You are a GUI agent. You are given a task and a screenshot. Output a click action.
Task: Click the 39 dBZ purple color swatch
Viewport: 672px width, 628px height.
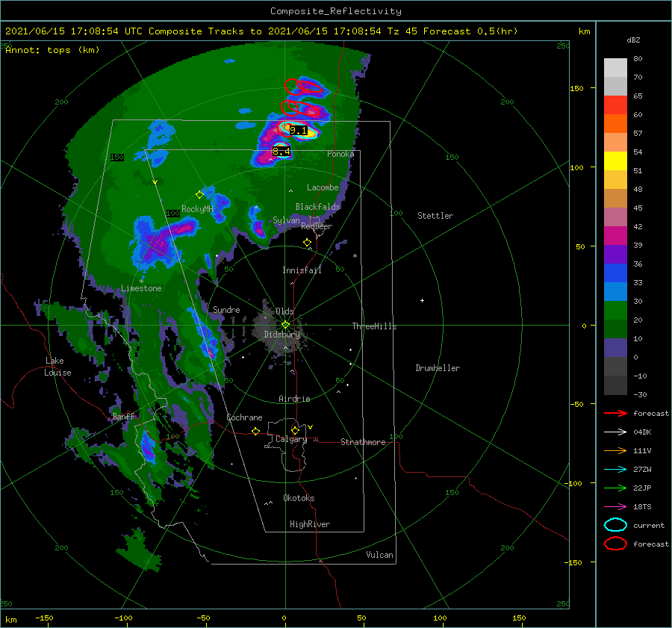click(615, 254)
